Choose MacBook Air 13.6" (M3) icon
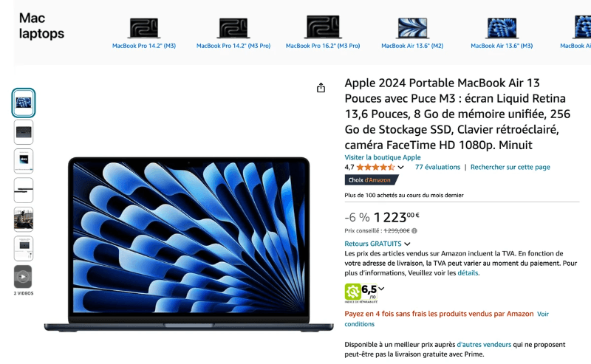The image size is (591, 364). point(502,28)
